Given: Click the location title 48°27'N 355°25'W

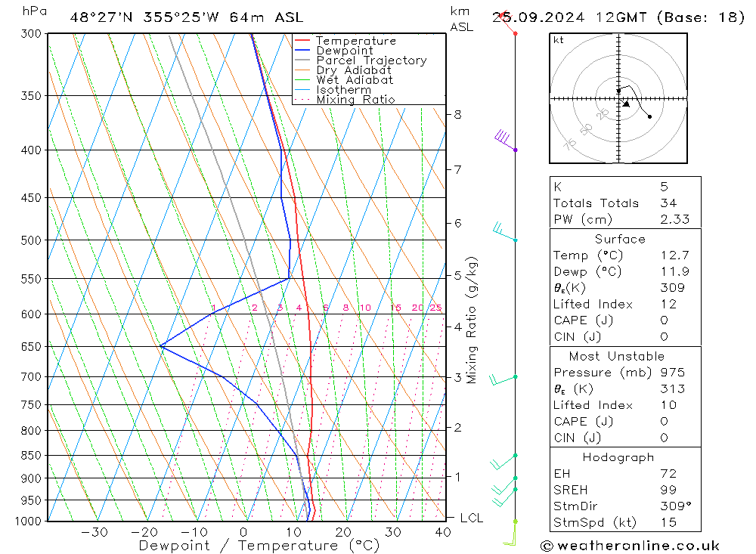Looking at the screenshot, I should (187, 18).
